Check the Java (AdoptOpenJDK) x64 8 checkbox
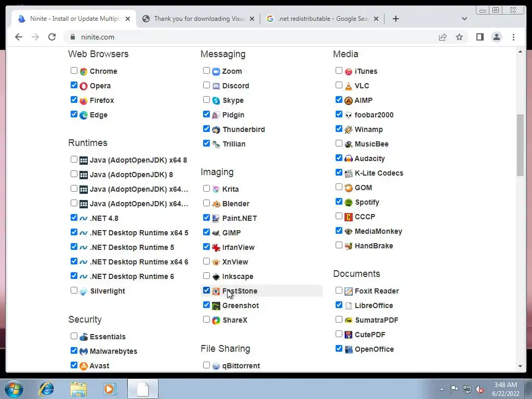Screen dimensions: 532x399 [x=74, y=159]
